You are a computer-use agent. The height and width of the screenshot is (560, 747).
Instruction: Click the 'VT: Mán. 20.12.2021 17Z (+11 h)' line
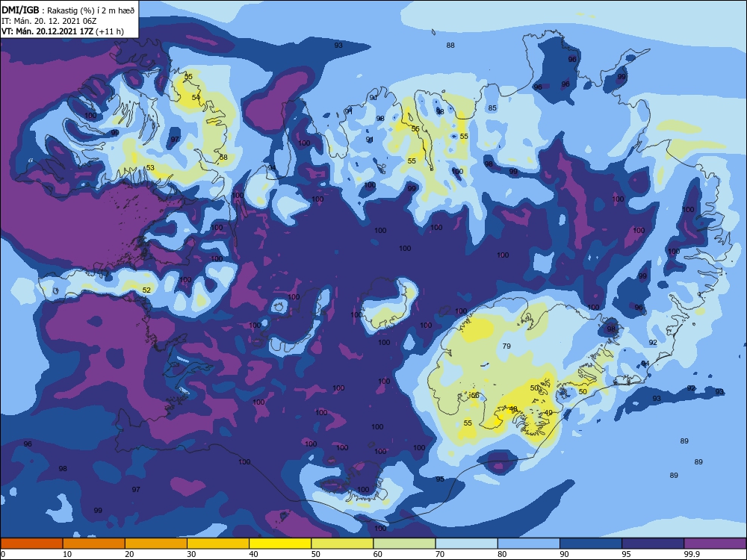pyautogui.click(x=63, y=31)
